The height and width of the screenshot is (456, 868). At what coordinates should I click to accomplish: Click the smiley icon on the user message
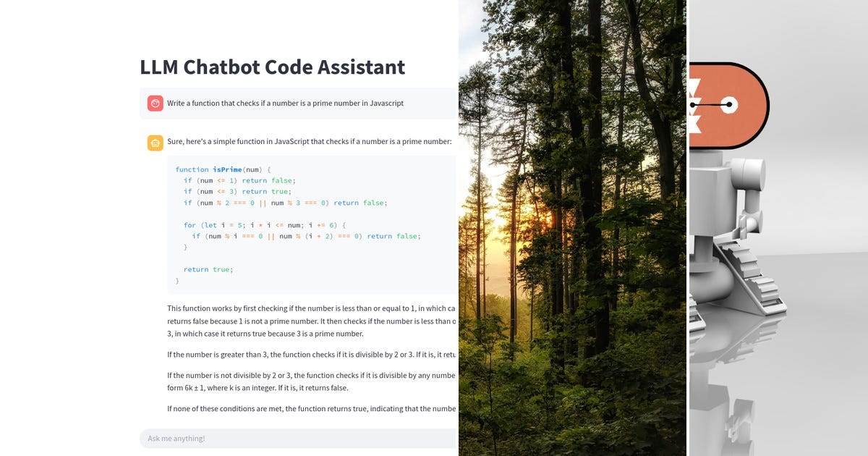(x=155, y=103)
